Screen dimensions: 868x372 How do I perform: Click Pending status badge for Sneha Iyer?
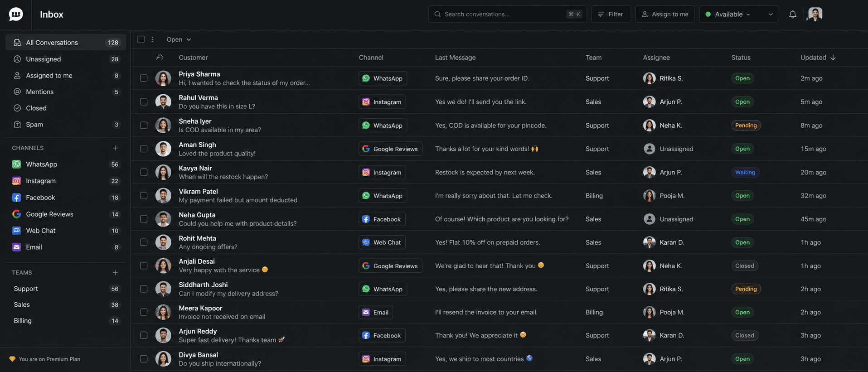(x=746, y=126)
